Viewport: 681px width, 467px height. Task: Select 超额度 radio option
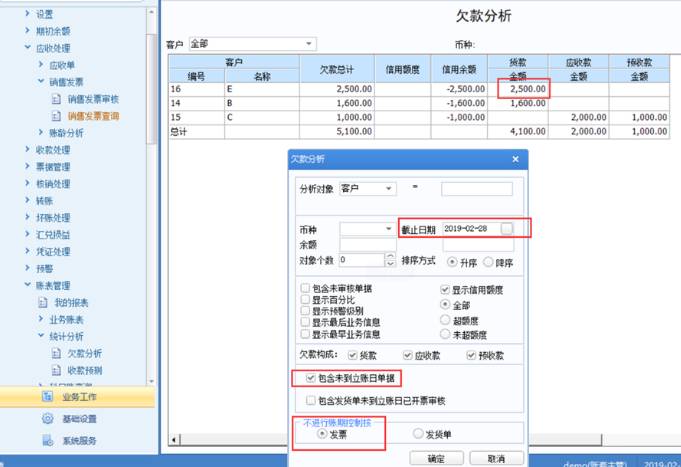pos(445,320)
